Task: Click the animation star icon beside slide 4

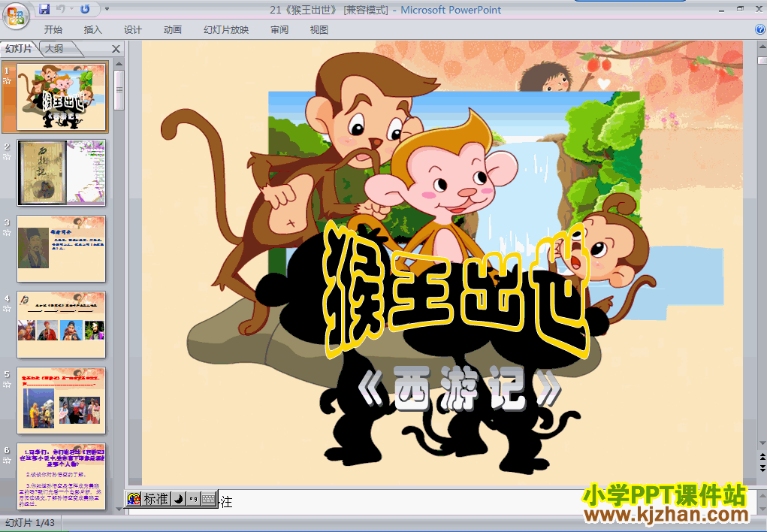Action: 7,309
